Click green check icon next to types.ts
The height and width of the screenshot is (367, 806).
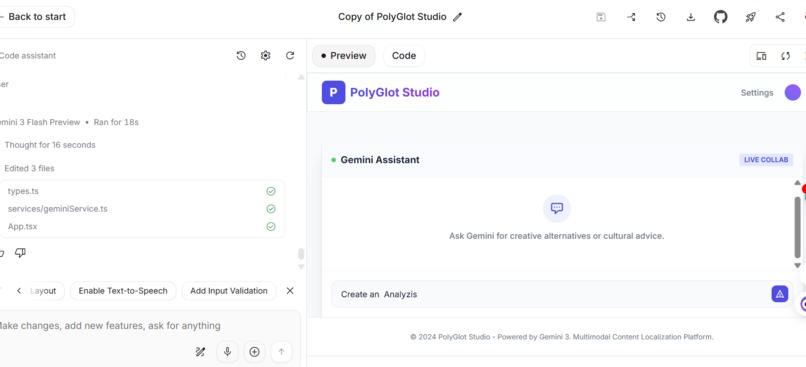click(x=271, y=191)
